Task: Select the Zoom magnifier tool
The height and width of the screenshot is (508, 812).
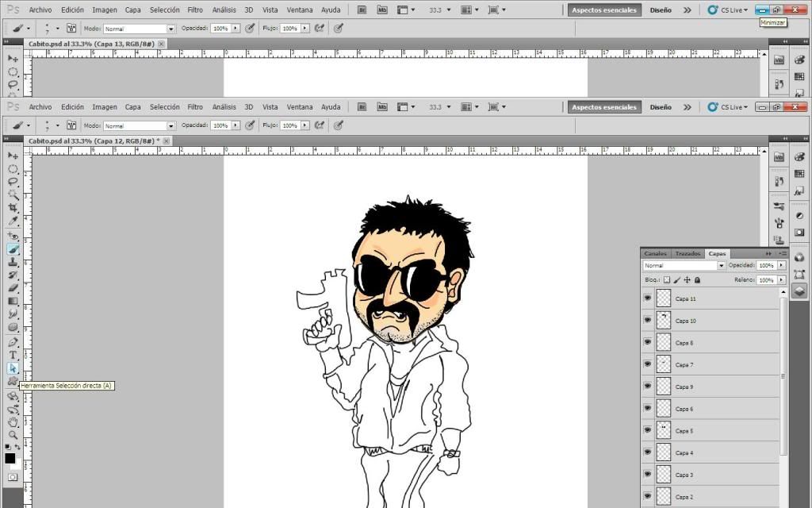Action: [13, 436]
